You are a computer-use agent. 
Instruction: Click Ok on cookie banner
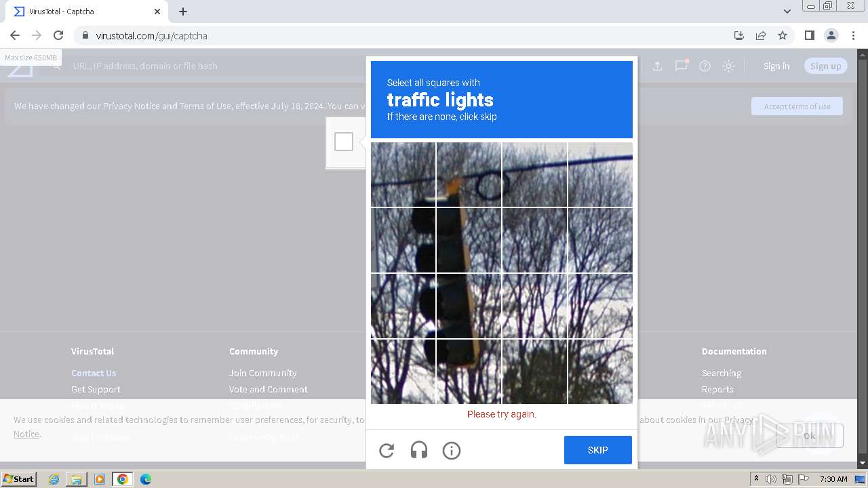coord(809,436)
